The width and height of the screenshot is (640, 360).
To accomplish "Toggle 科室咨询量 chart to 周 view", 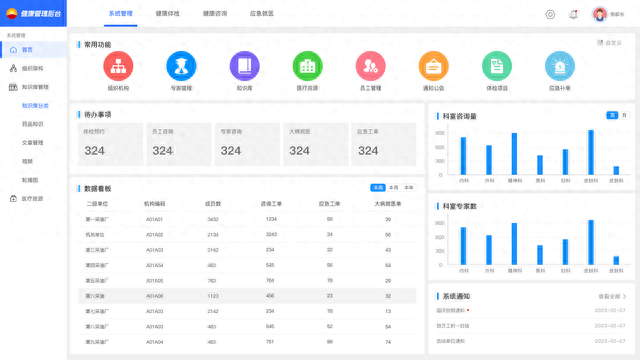I will (612, 116).
